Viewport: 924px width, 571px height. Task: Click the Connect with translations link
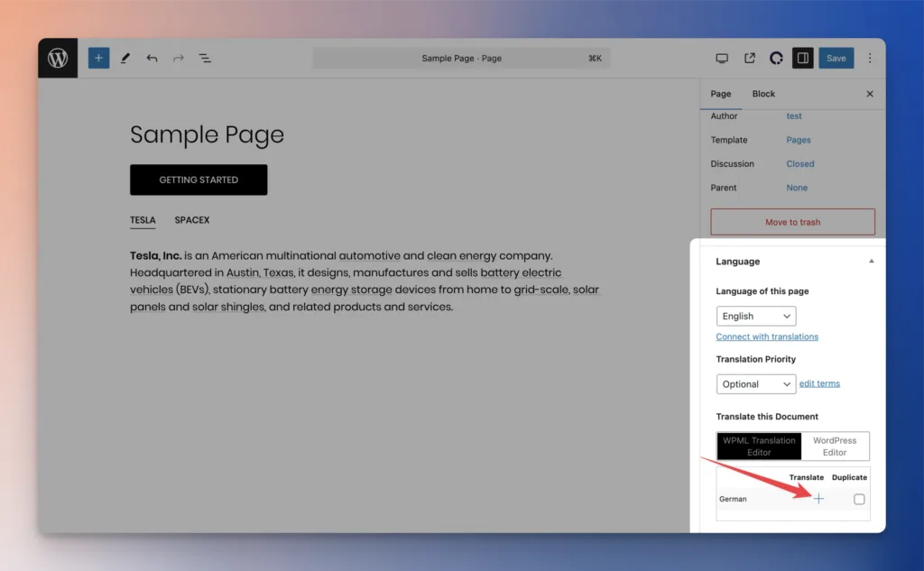coord(767,336)
